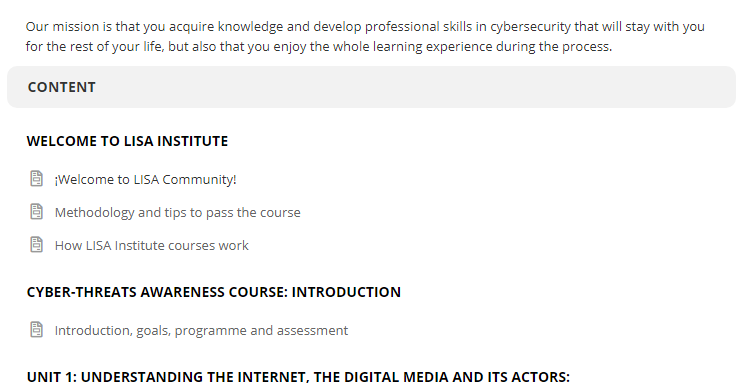The width and height of the screenshot is (751, 389).
Task: Select the WELCOME TO LISA INSTITUTE heading
Action: pos(127,141)
